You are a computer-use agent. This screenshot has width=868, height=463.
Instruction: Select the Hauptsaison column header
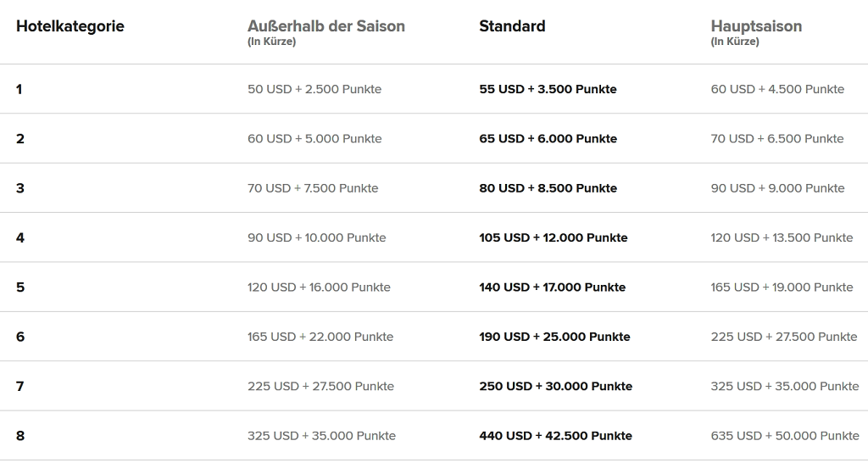click(x=756, y=26)
